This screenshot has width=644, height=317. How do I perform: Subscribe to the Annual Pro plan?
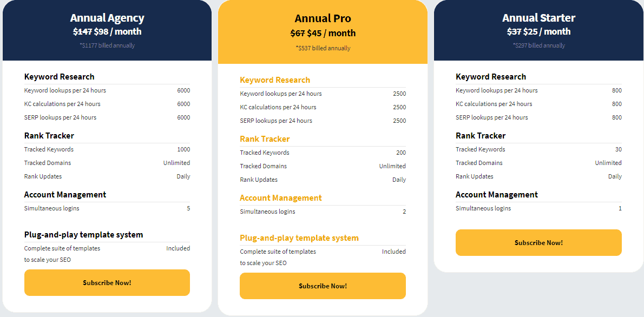[323, 286]
